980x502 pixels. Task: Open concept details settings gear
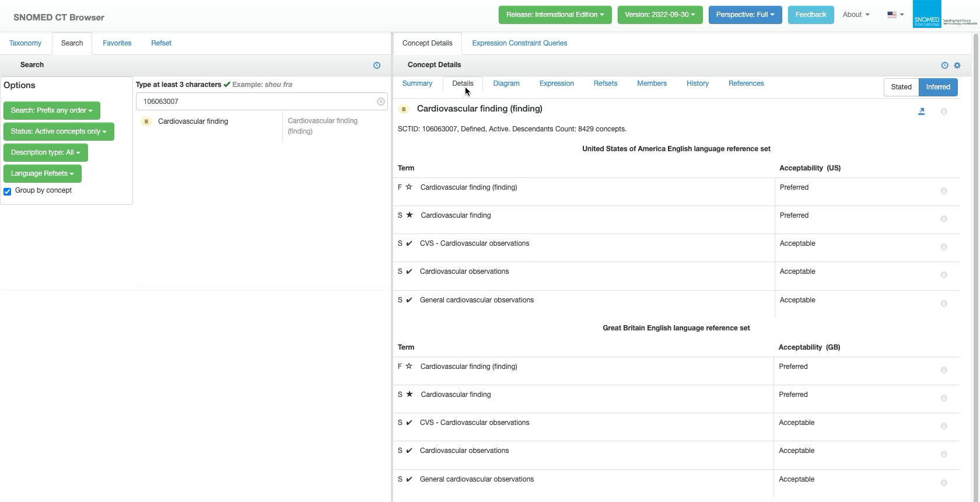pyautogui.click(x=957, y=65)
